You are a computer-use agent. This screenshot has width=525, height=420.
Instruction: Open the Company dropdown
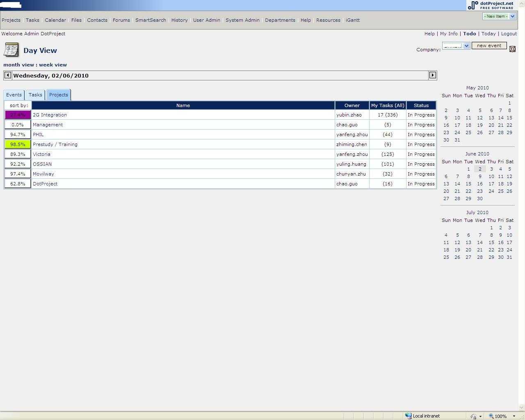coord(456,46)
